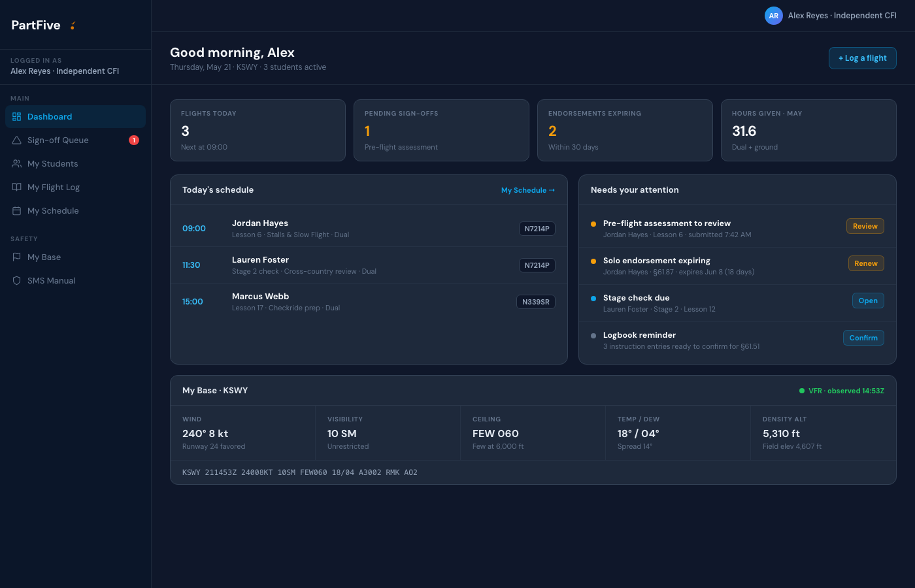The height and width of the screenshot is (588, 915).
Task: Click Confirm for logbook reminder
Action: 863,338
